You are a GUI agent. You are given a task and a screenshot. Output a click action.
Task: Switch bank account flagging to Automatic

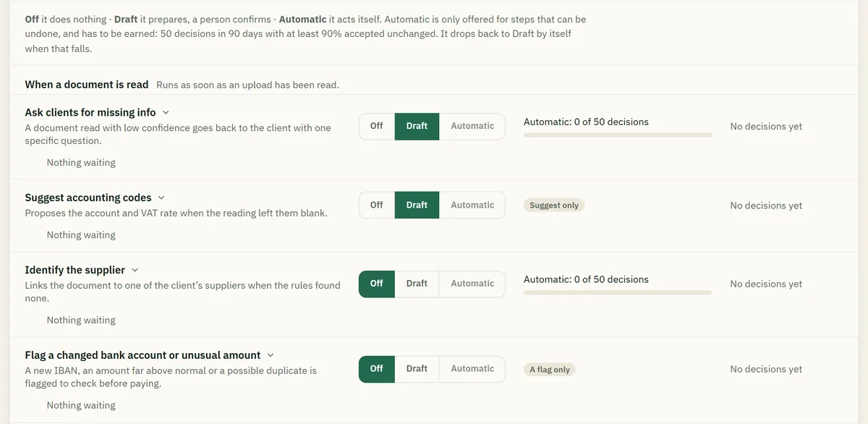tap(472, 368)
